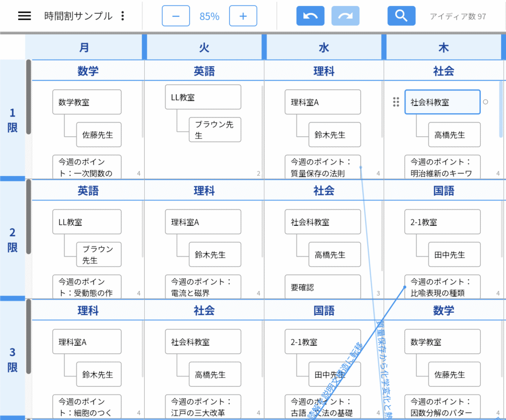Select the 高橋先生 card in Wednesday 2限

click(335, 254)
